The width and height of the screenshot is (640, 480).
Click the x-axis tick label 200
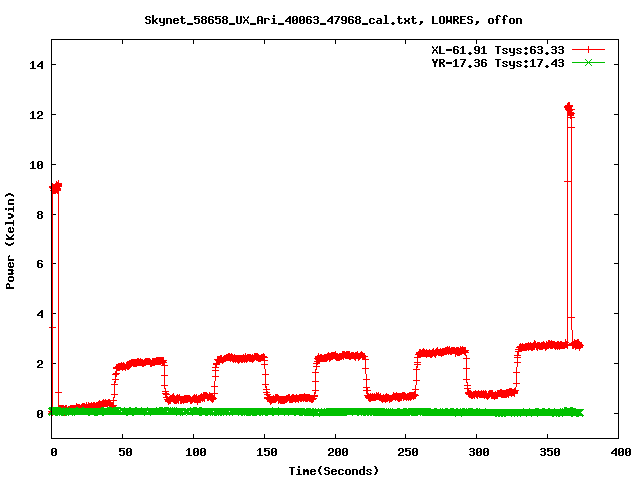click(x=338, y=452)
